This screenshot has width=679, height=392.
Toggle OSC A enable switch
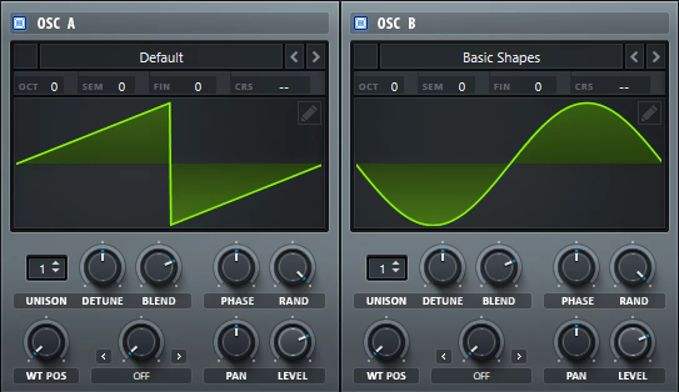(19, 23)
